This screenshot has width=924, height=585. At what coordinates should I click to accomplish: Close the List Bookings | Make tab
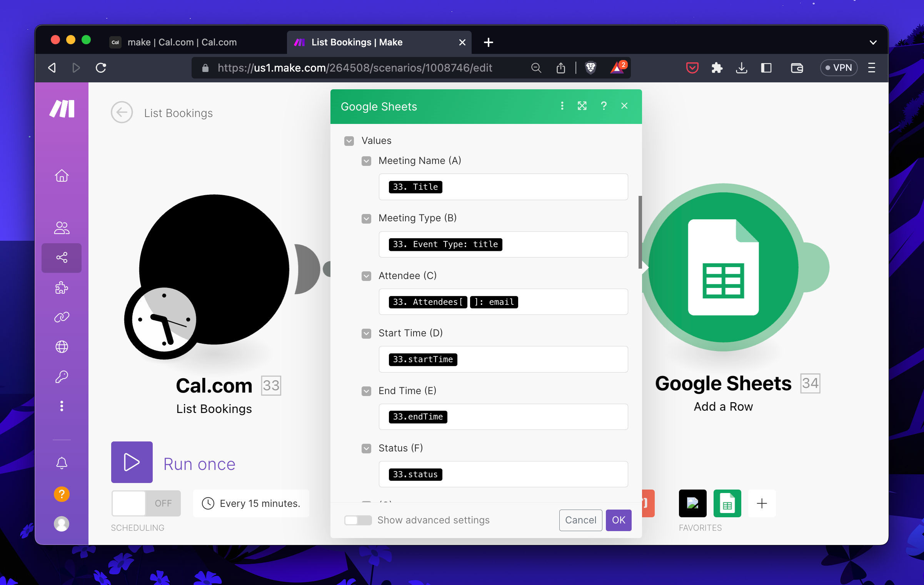pos(462,42)
